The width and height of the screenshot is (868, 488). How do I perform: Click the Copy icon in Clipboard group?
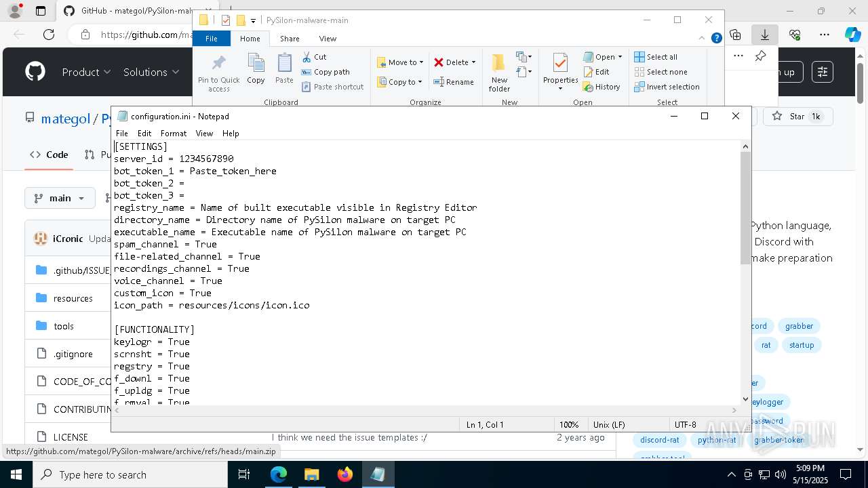click(x=256, y=69)
